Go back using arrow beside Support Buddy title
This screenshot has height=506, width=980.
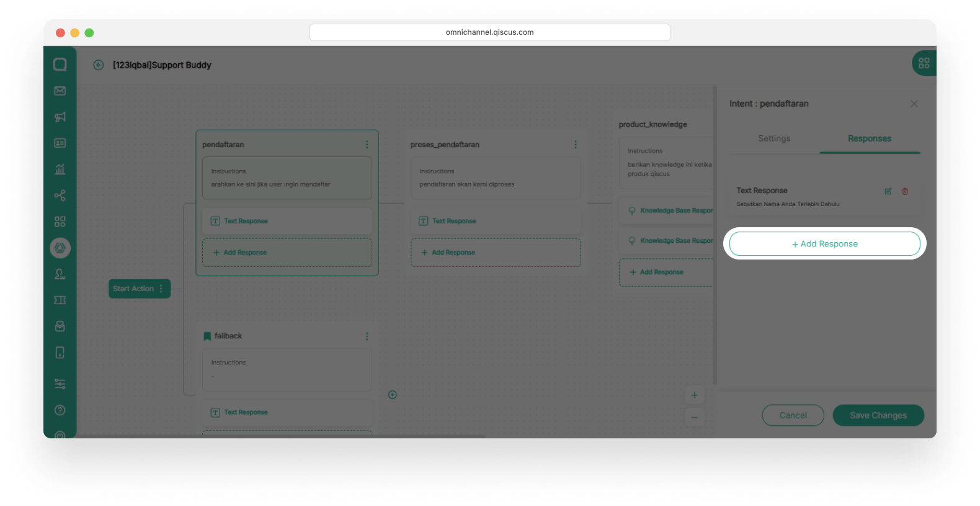pos(99,65)
